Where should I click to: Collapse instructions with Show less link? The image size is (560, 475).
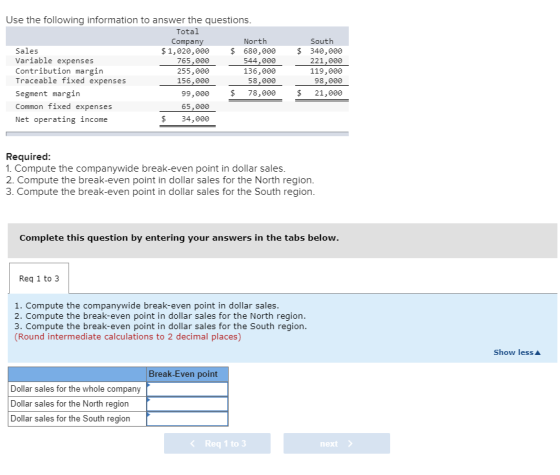click(517, 352)
